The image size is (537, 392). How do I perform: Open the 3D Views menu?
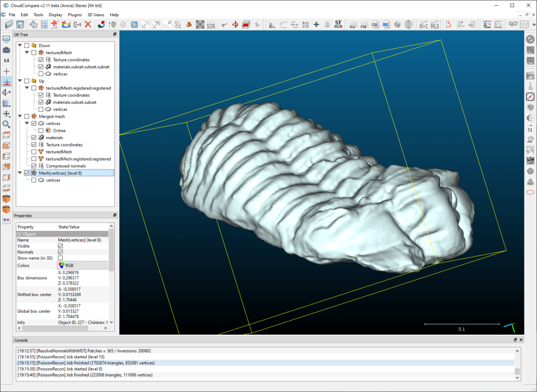point(96,15)
